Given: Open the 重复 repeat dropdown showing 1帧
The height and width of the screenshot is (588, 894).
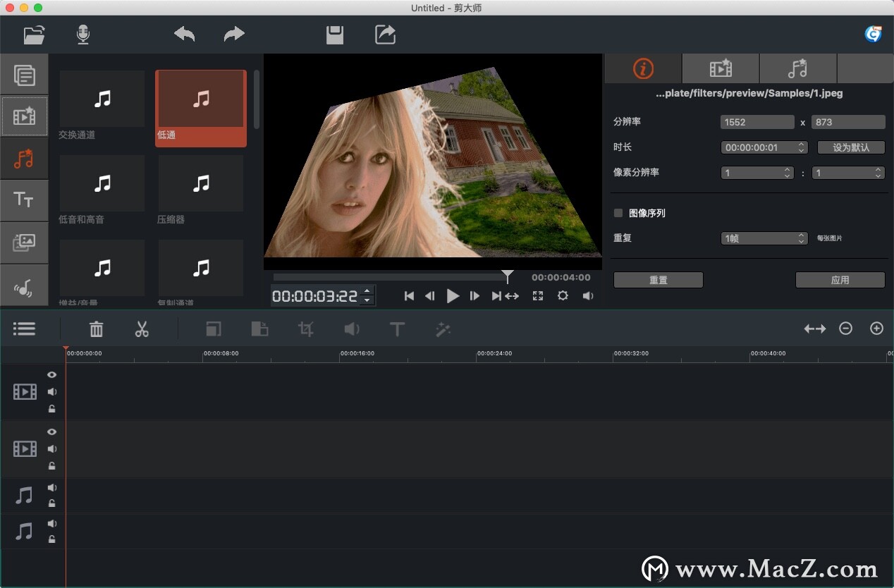Looking at the screenshot, I should 764,238.
